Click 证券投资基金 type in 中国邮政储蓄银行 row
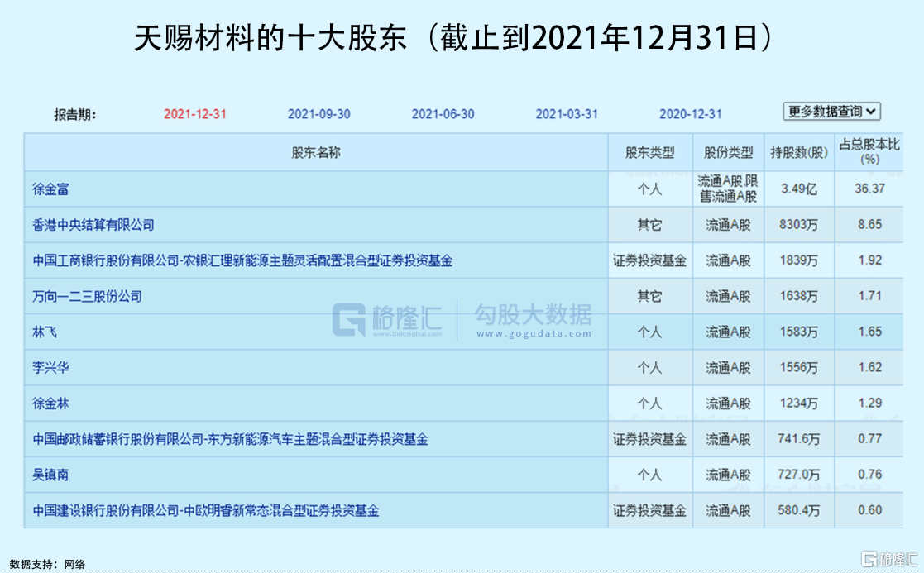Viewport: 924px width, 573px height. (650, 439)
